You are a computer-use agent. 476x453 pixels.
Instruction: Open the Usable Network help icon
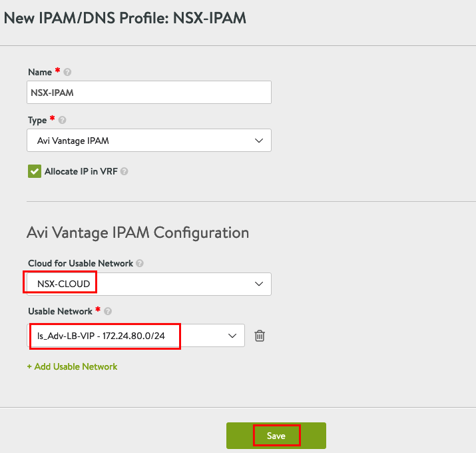[x=108, y=311]
